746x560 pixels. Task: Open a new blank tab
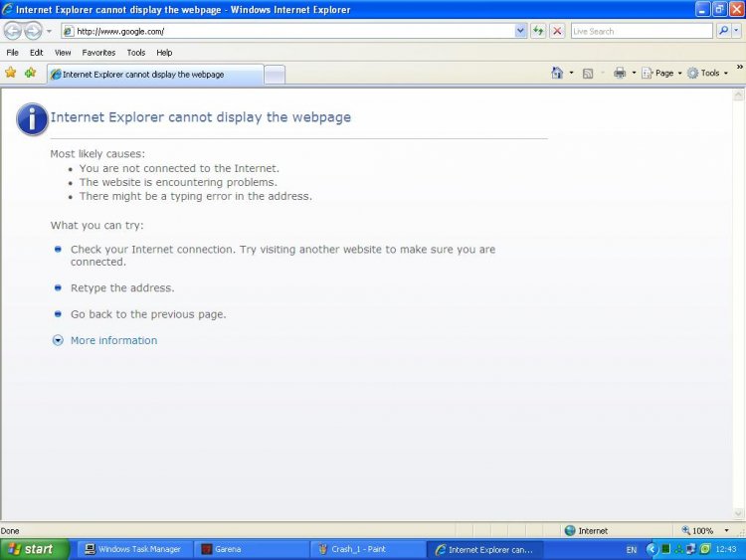(275, 75)
